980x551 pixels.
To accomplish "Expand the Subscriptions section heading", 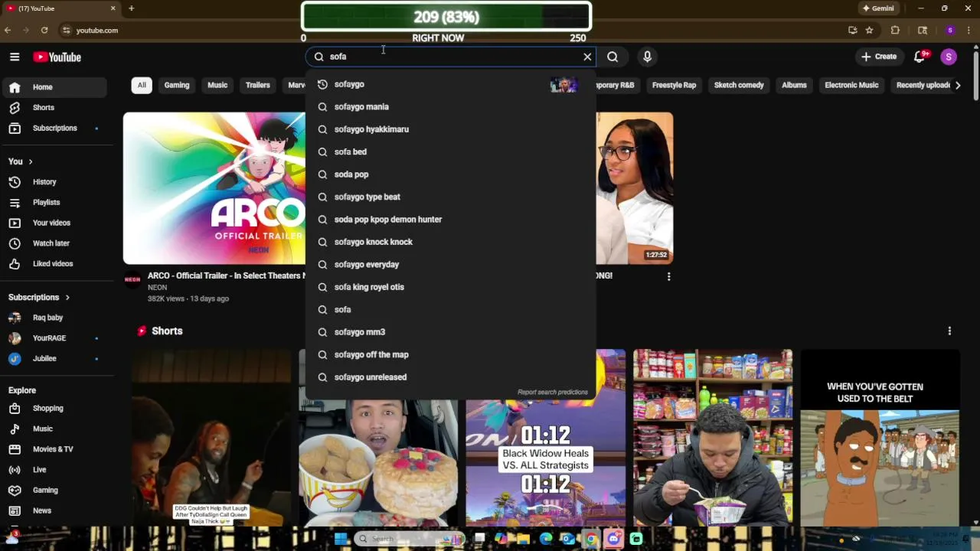I will tap(38, 297).
